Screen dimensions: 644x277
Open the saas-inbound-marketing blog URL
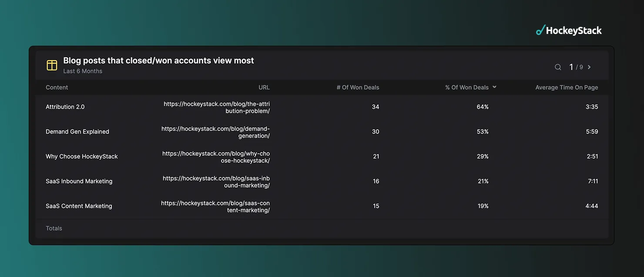point(216,182)
